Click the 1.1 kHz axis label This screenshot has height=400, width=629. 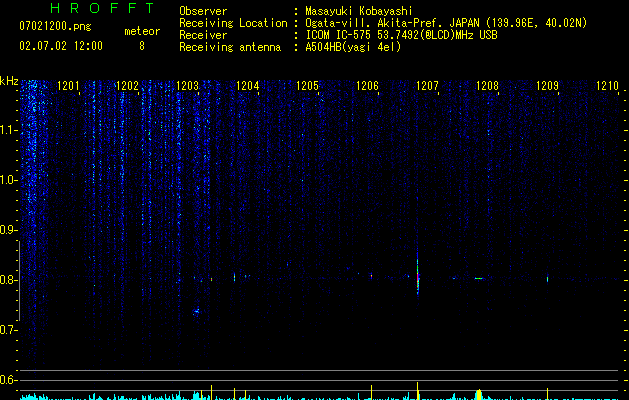coord(9,130)
